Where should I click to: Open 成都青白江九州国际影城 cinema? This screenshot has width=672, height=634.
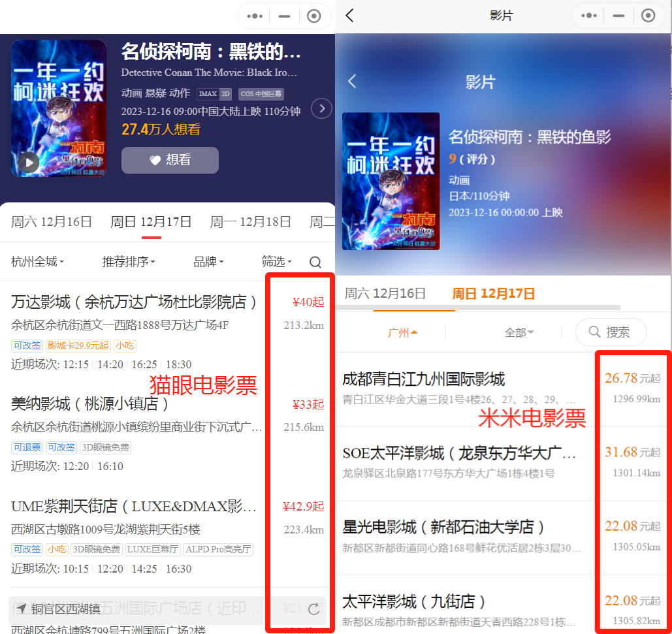click(423, 379)
